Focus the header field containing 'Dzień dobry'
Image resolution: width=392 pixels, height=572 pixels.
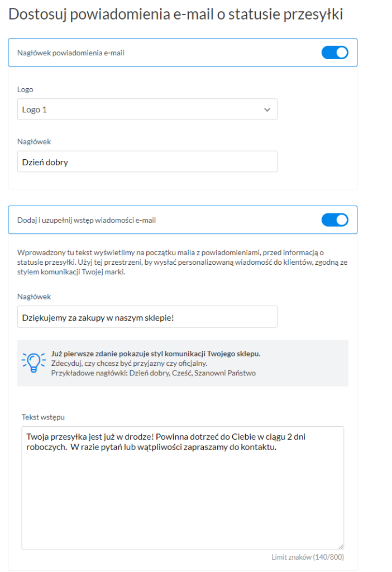coord(147,162)
